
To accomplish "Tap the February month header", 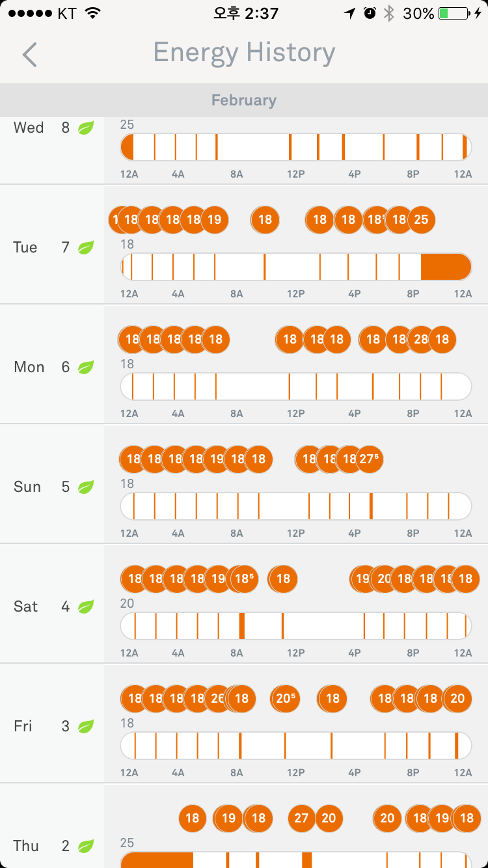I will tap(244, 100).
